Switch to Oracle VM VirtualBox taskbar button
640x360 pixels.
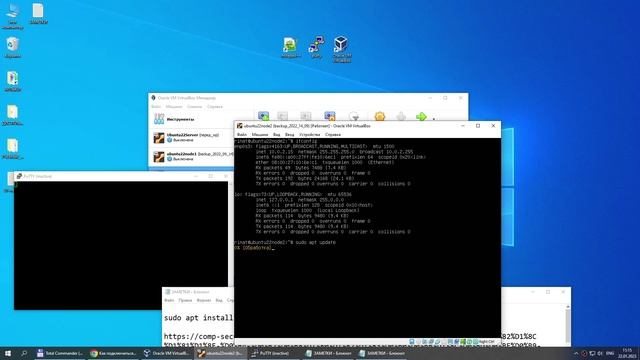pos(167,353)
